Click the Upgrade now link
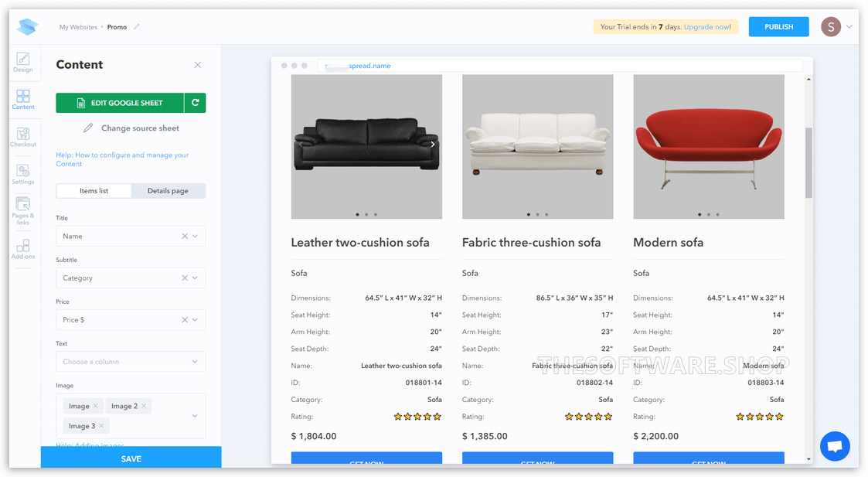Screen dimensions: 868x477 pyautogui.click(x=707, y=26)
